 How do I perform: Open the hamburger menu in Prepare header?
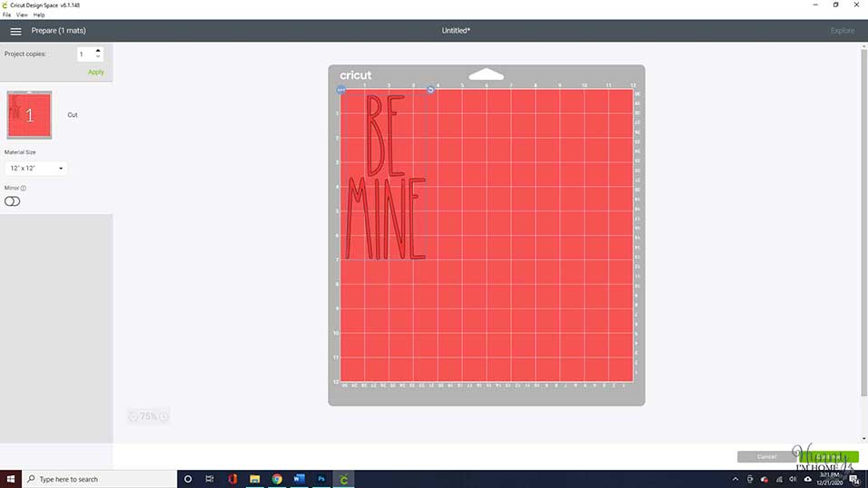click(x=15, y=32)
